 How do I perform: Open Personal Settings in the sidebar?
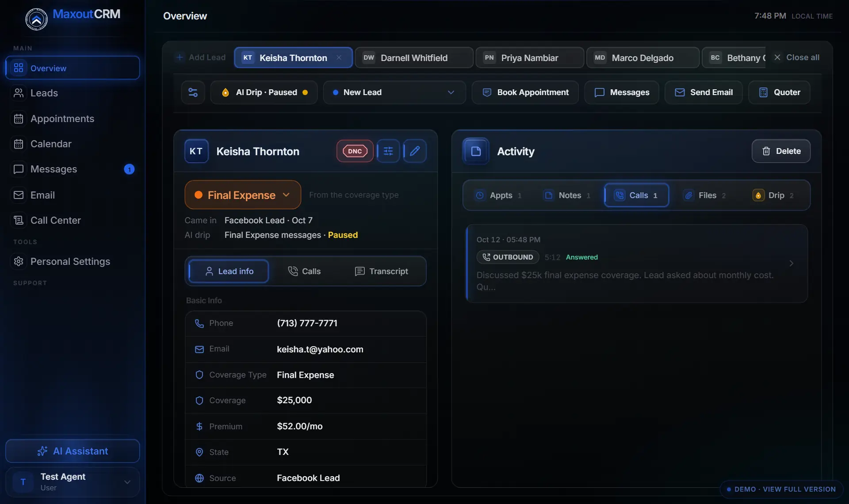[73, 261]
